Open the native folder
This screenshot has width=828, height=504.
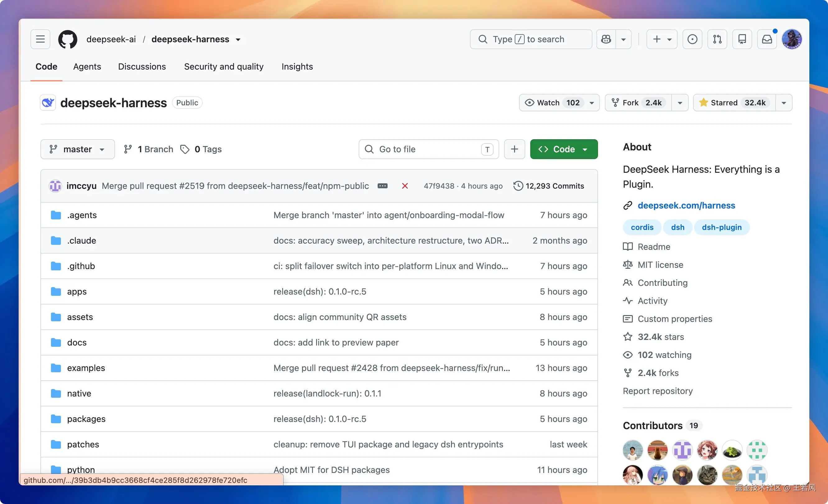(x=79, y=393)
